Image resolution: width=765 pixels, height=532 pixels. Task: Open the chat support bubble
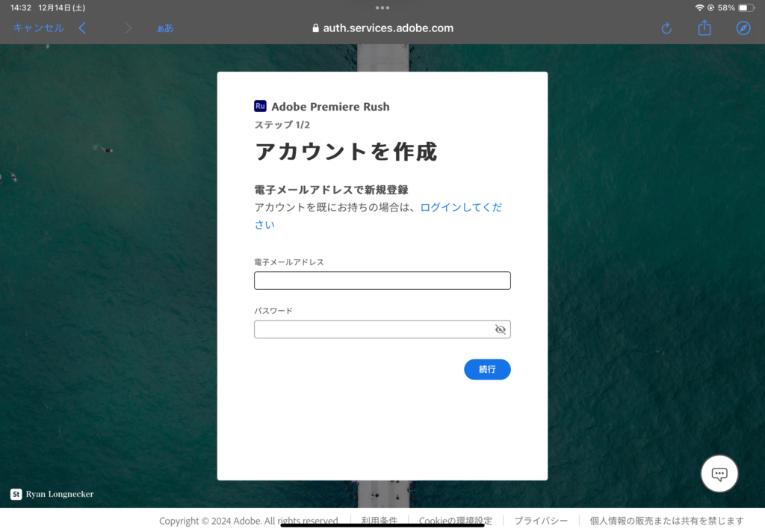tap(719, 474)
